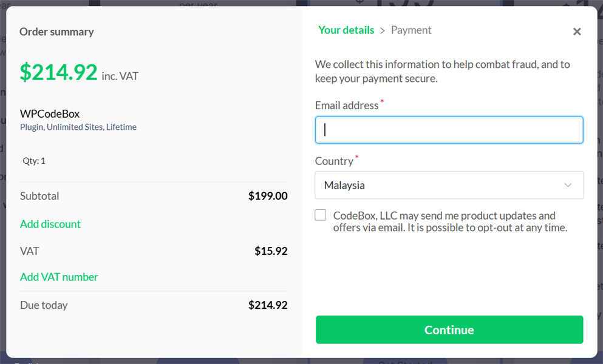This screenshot has height=364, width=603.
Task: Close the checkout dialog with the X
Action: click(x=577, y=32)
